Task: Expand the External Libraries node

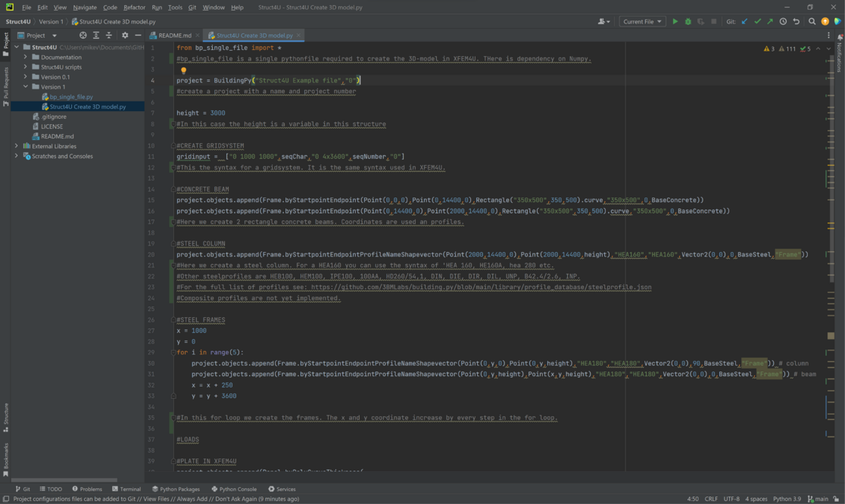Action: (15, 145)
